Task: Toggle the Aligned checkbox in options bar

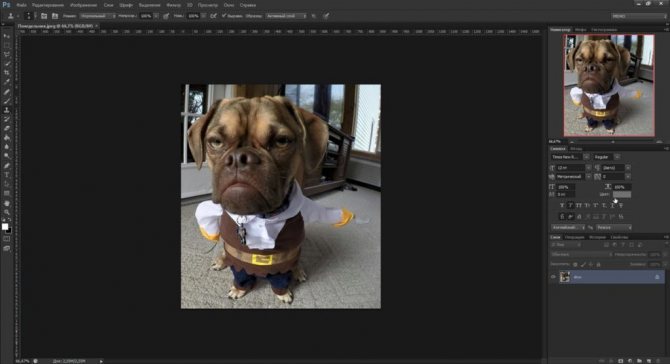Action: 224,16
